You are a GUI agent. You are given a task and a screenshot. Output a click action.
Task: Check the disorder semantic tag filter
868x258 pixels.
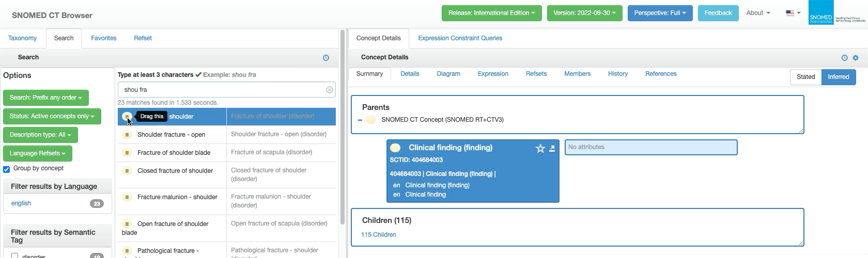tap(15, 256)
